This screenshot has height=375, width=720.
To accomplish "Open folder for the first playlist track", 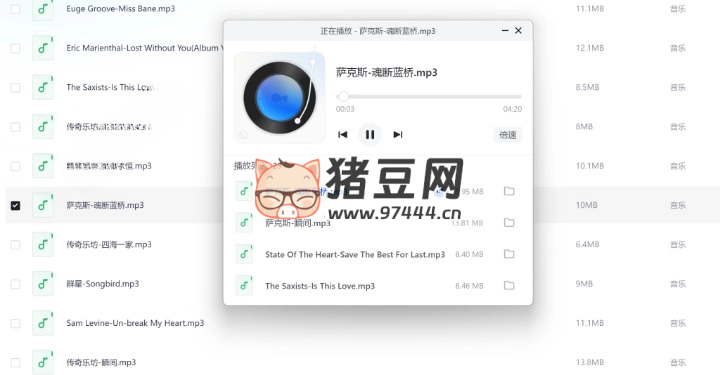I will 509,191.
